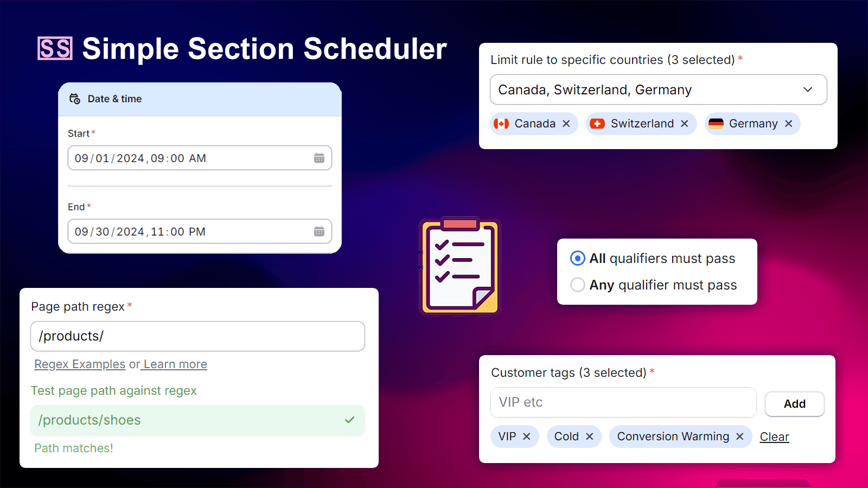Image resolution: width=868 pixels, height=488 pixels.
Task: Select 'Any qualifier must pass'
Action: click(x=577, y=285)
